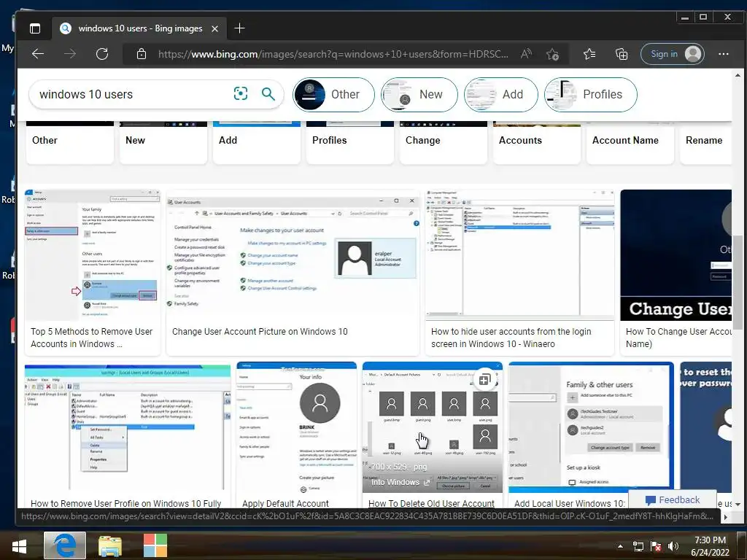747x560 pixels.
Task: Click the How To Delete Old User Account title
Action: pyautogui.click(x=432, y=503)
